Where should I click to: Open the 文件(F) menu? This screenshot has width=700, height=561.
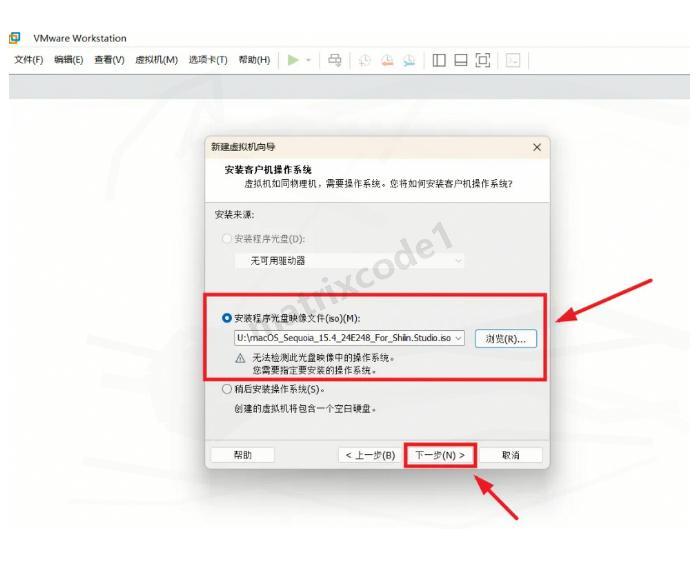[29, 60]
